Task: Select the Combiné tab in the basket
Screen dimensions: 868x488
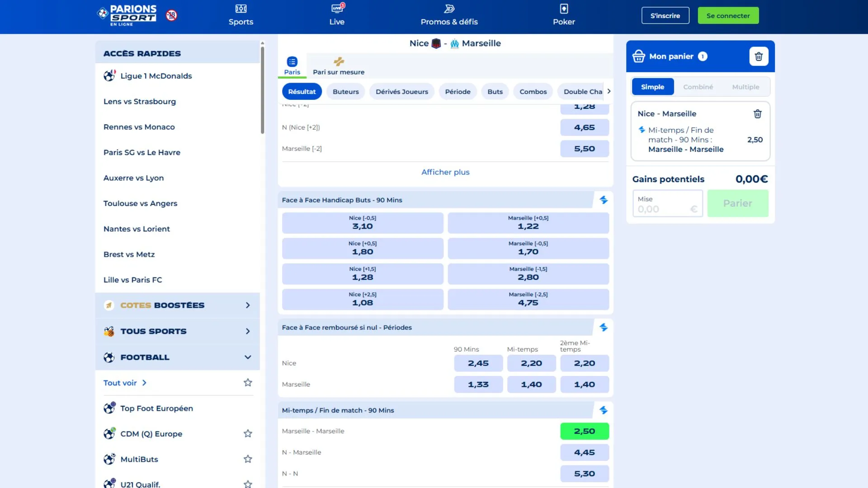Action: point(698,87)
